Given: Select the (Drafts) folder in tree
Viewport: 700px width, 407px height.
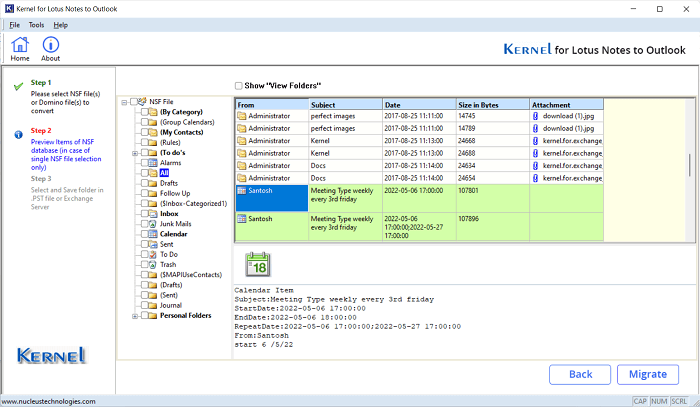Looking at the screenshot, I should [171, 285].
